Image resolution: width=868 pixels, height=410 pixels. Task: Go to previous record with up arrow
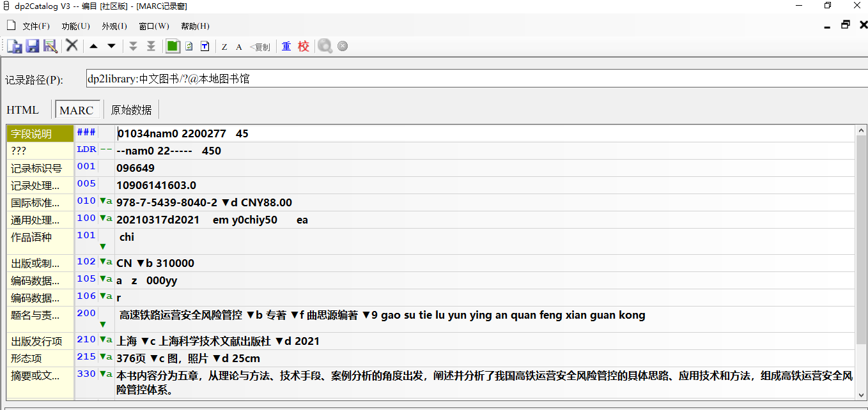pos(93,46)
